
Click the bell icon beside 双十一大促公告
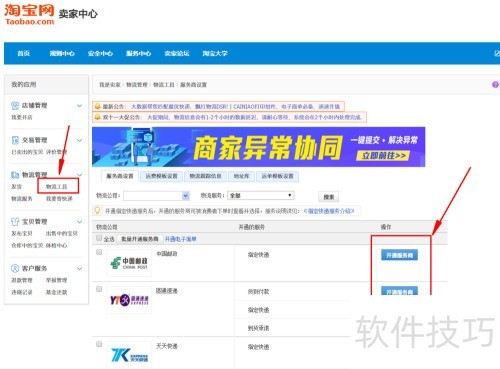click(x=98, y=117)
